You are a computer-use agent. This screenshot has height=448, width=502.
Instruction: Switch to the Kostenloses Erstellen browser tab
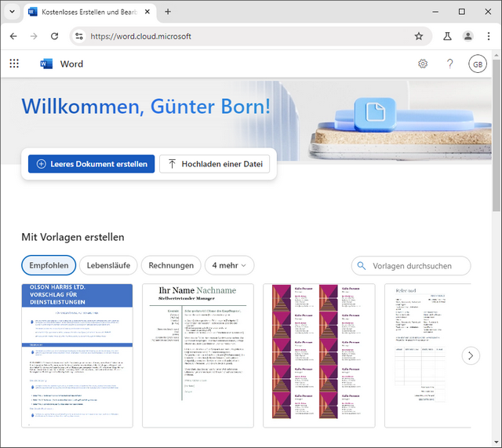89,13
